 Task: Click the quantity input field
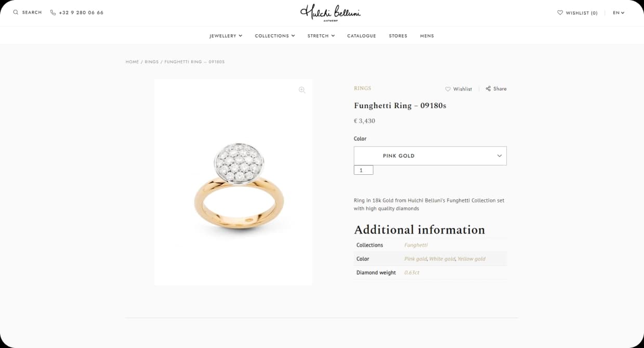pyautogui.click(x=363, y=170)
